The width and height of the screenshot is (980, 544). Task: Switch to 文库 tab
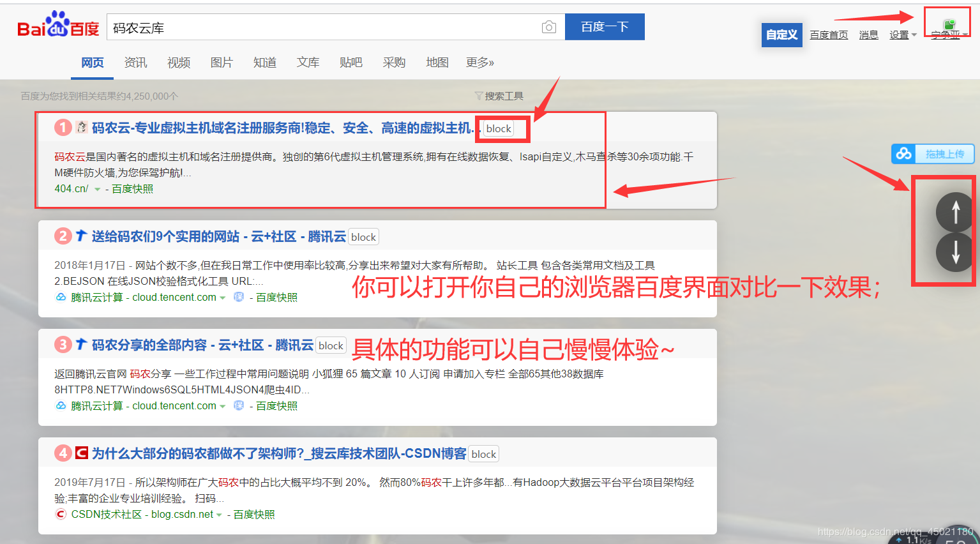point(308,63)
